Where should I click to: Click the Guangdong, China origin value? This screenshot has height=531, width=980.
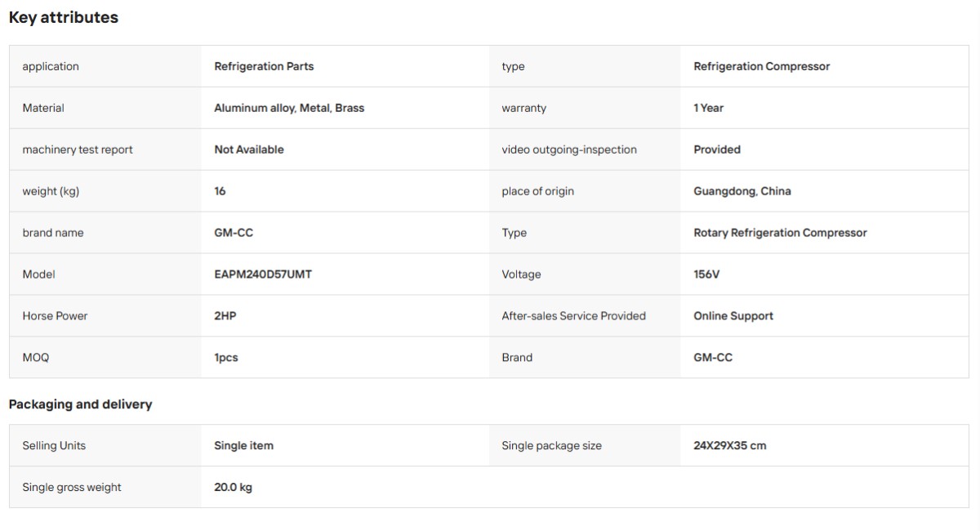click(x=742, y=191)
